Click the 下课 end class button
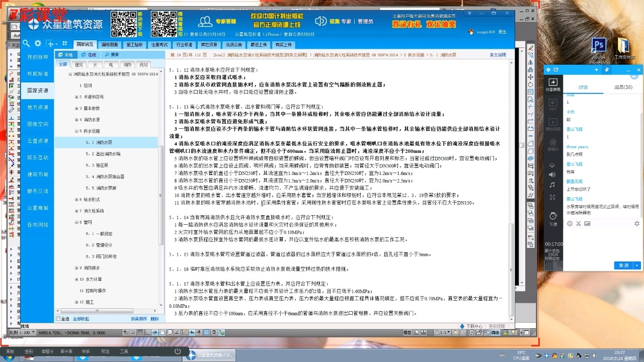 tap(553, 219)
